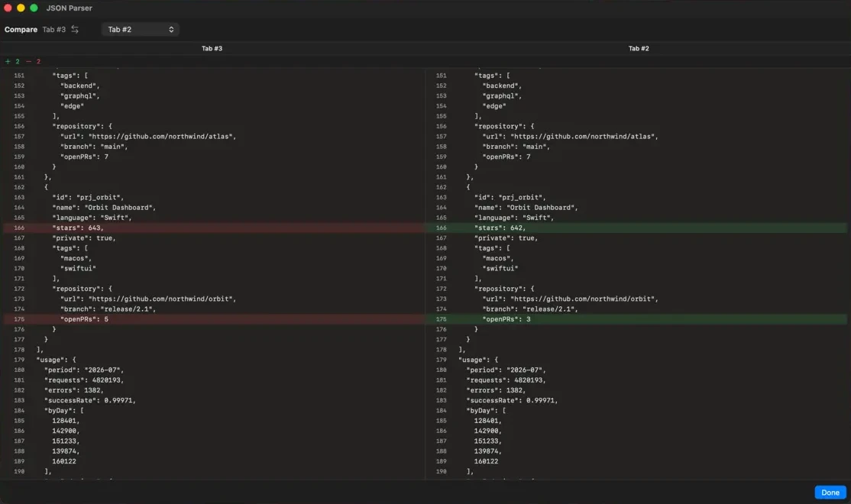Click value 128401 in left pane

(66, 421)
